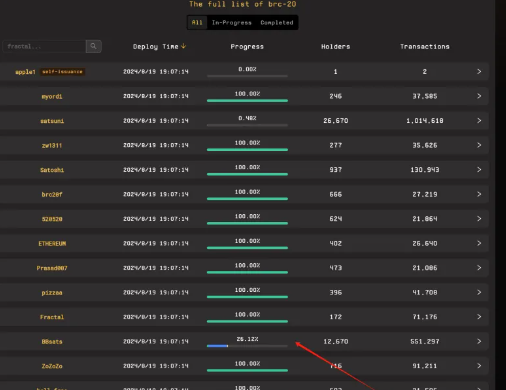Expand myordi row details chevron
This screenshot has width=506, height=390.
pyautogui.click(x=479, y=96)
